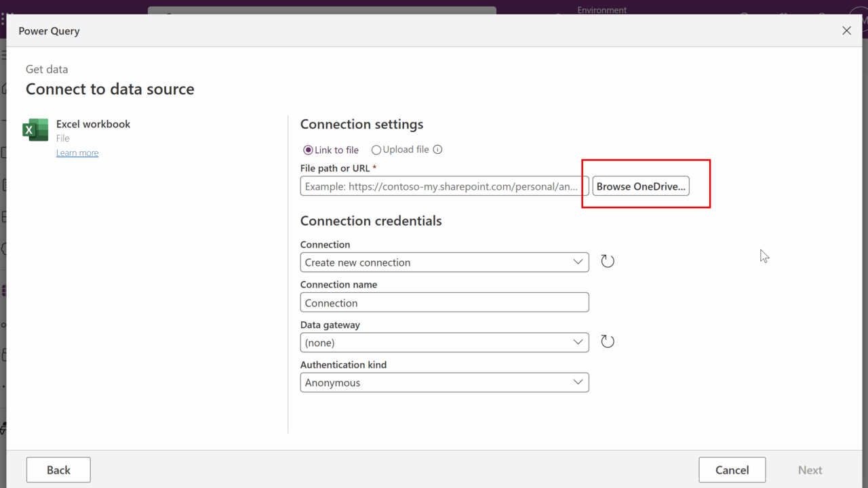Screen dimensions: 868x488
Task: Click into the Connection name field
Action: 444,302
